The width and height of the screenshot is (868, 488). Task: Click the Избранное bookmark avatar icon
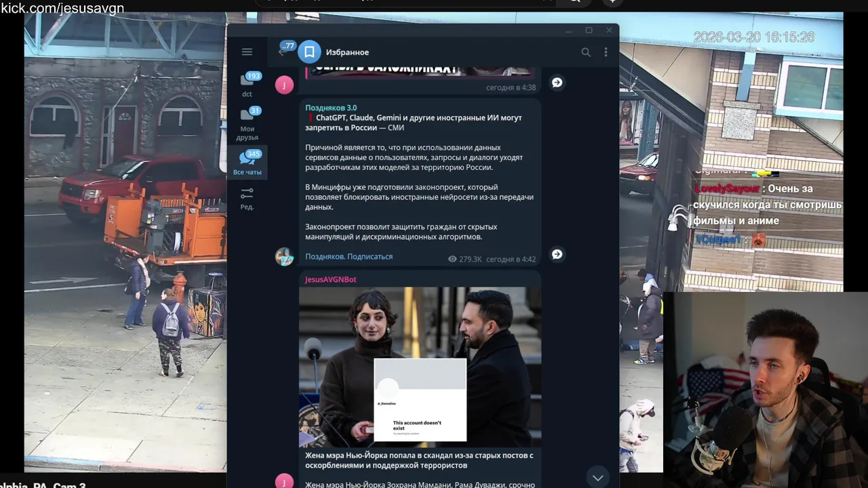click(x=309, y=52)
